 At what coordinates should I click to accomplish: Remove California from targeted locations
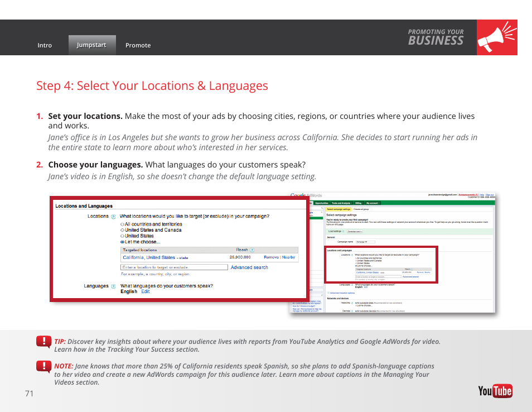[271, 257]
